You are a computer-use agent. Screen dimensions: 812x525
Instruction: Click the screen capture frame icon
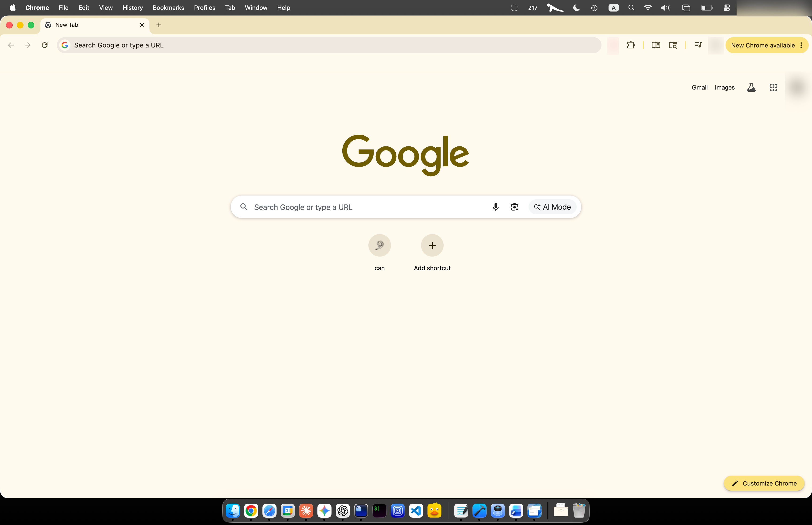514,8
